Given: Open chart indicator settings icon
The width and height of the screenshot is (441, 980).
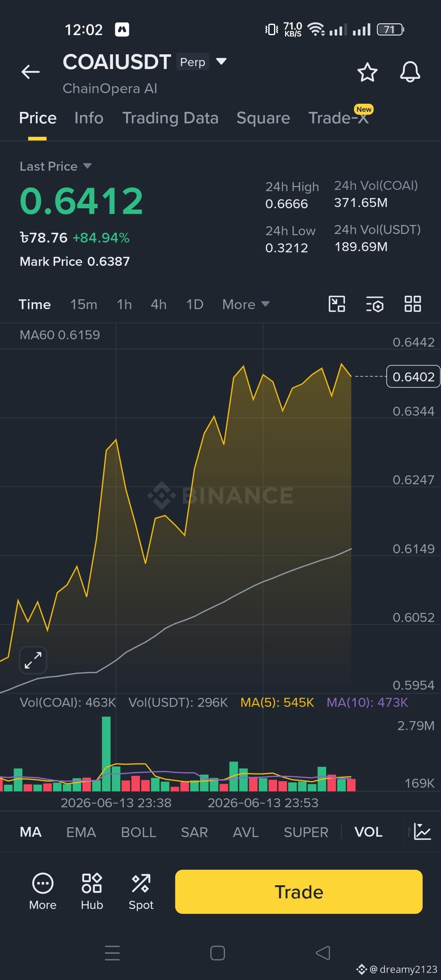Looking at the screenshot, I should pyautogui.click(x=375, y=304).
